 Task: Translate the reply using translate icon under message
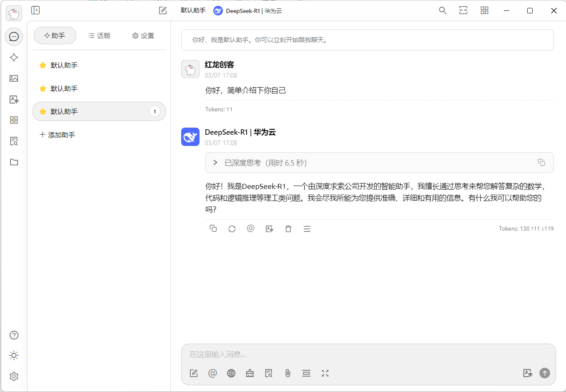coord(269,229)
